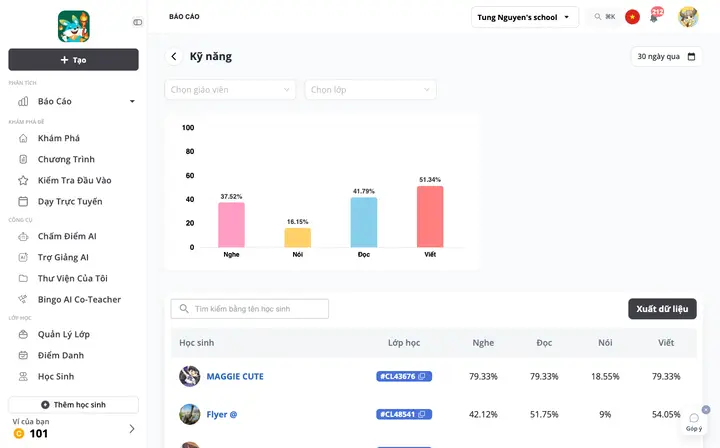Click the #CL48541 class badge
720x448 pixels.
point(404,414)
